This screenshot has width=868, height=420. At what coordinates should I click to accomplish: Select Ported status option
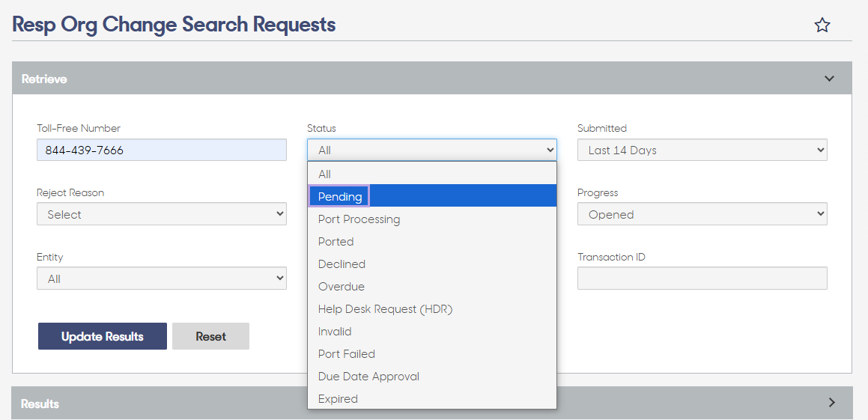pyautogui.click(x=432, y=242)
